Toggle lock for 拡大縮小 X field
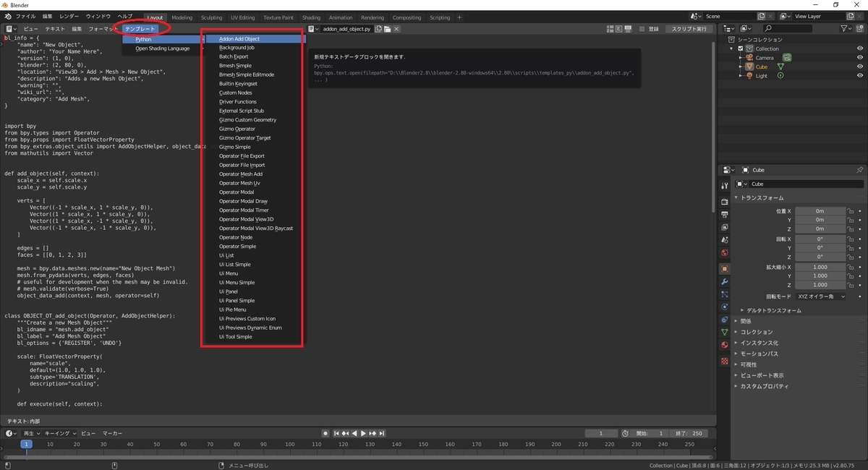Image resolution: width=868 pixels, height=470 pixels. [x=851, y=267]
